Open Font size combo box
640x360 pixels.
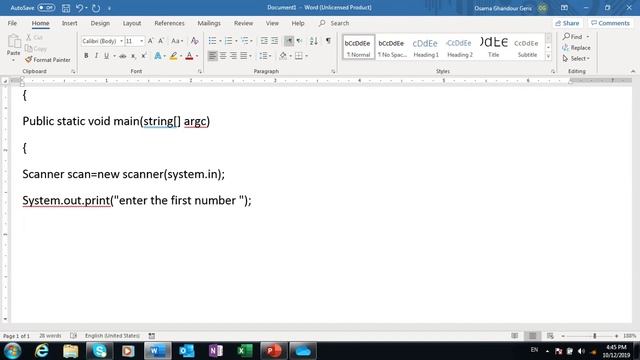(134, 41)
